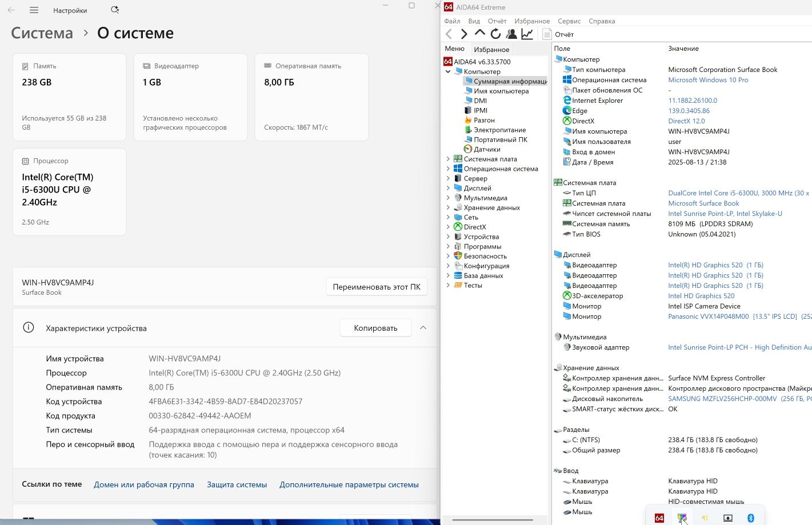This screenshot has width=812, height=525.
Task: Open the Справка menu
Action: (602, 21)
